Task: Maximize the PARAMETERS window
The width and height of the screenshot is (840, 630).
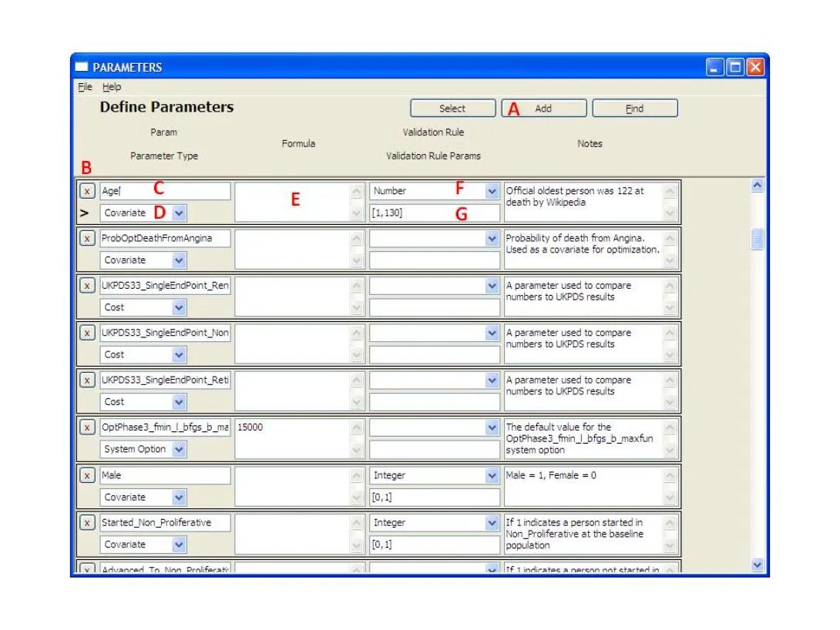Action: click(735, 67)
